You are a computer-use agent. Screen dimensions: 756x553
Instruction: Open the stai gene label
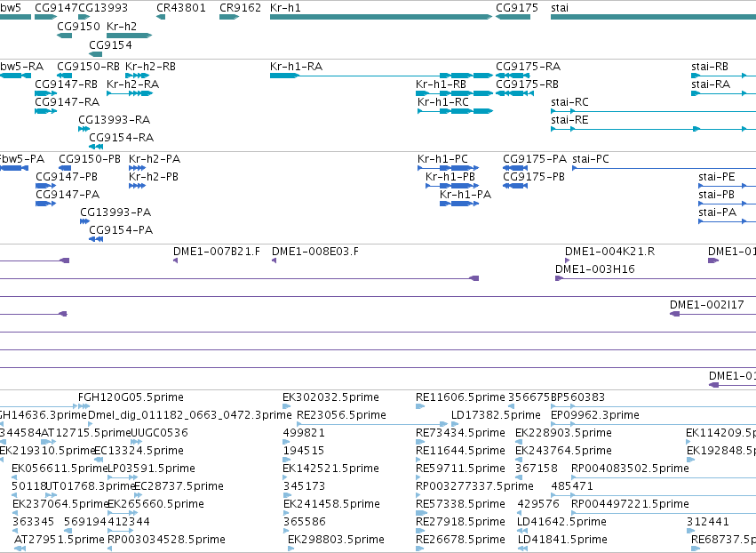[560, 8]
